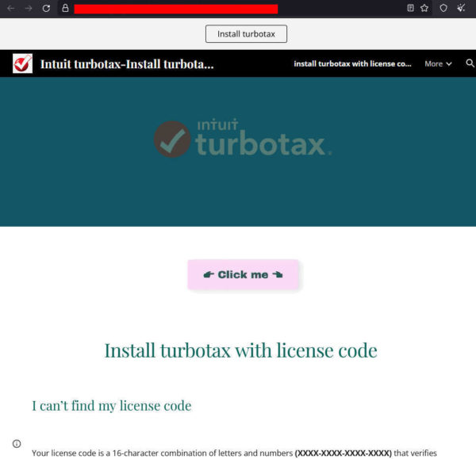Click the XXXX-XXXX-XXXX-XXXX license format text
Viewport: 476px width, 459px height.
[343, 453]
